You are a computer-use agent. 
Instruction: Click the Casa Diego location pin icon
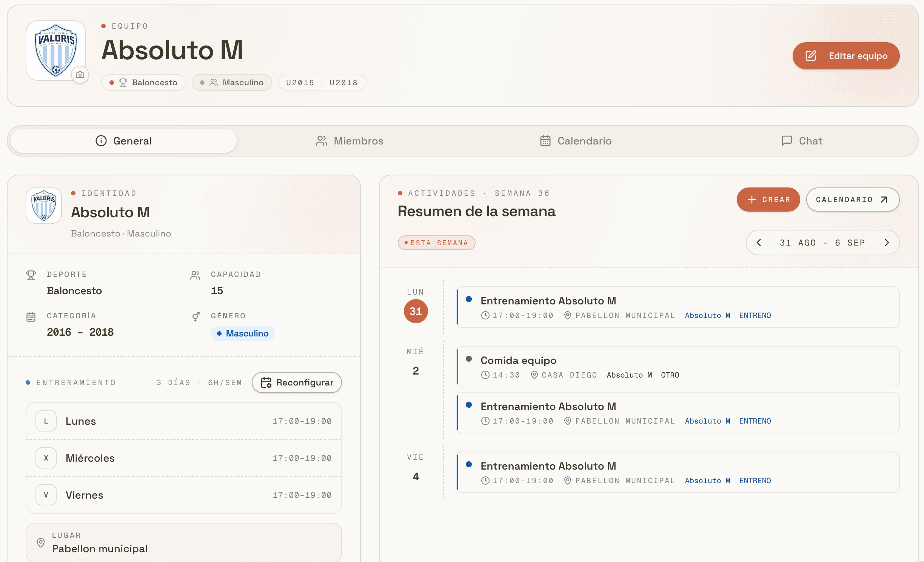(x=534, y=375)
